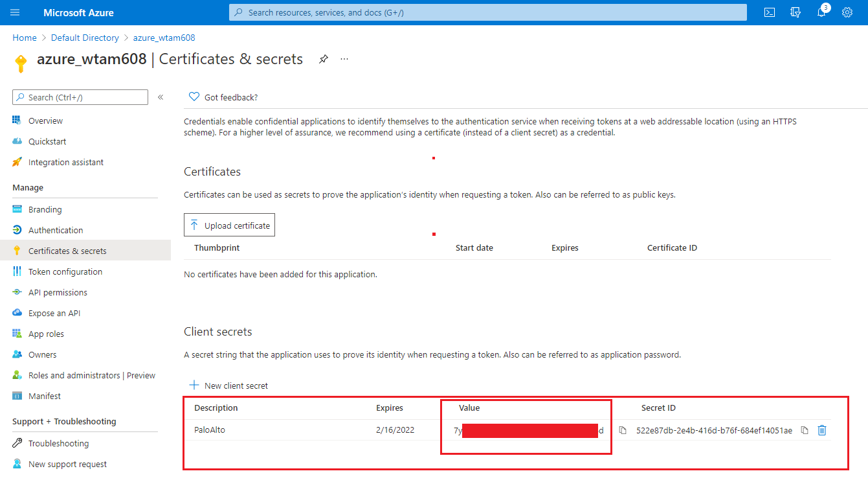Pin the Certificates & secrets page
Viewport: 868px width, 482px height.
pos(324,59)
